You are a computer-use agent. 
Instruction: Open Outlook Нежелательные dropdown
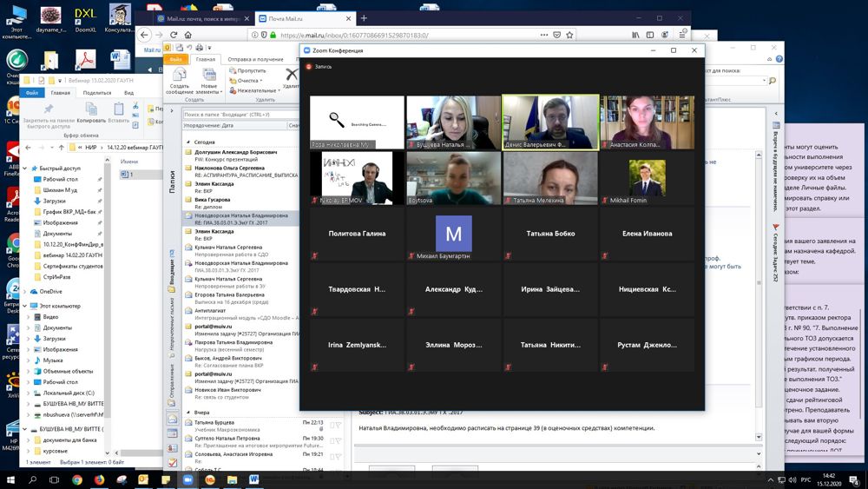pos(254,91)
